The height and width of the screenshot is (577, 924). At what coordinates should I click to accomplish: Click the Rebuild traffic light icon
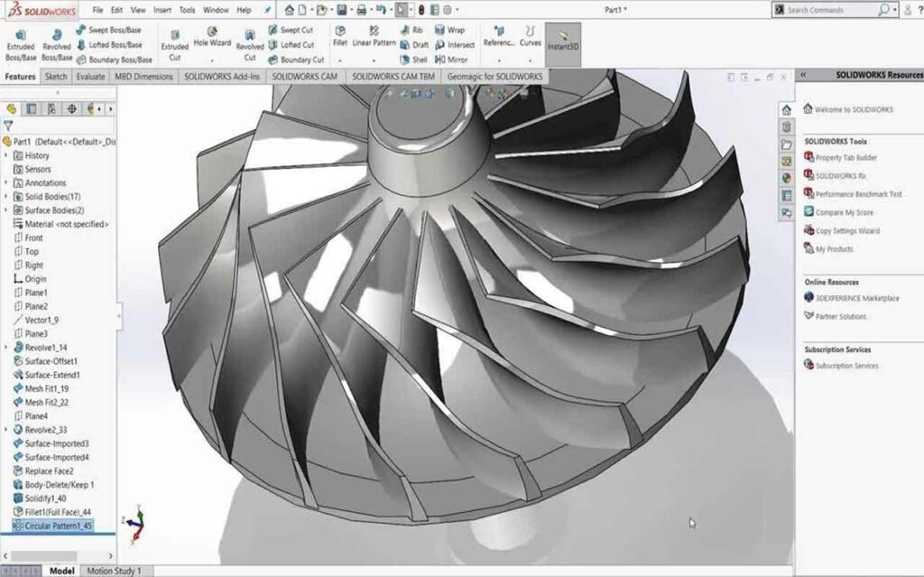click(420, 10)
